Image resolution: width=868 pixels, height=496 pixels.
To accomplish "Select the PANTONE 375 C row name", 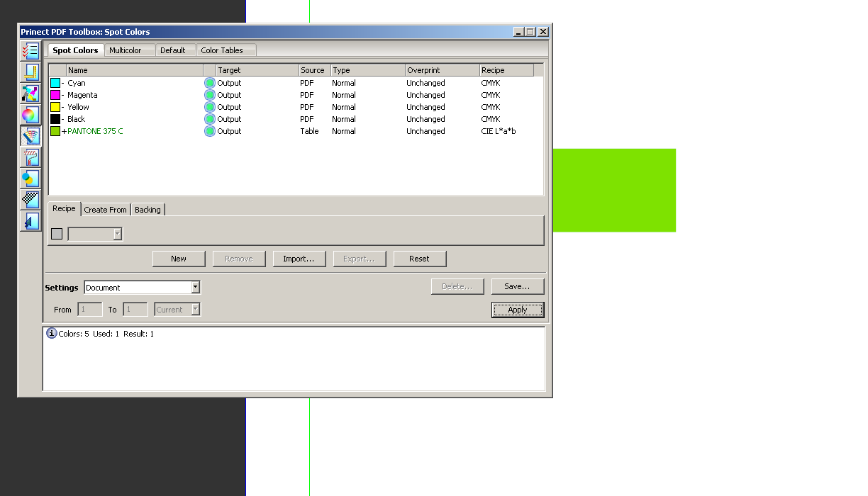I will point(95,131).
